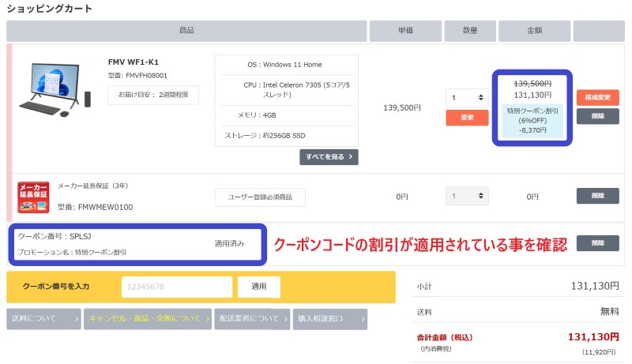Click the 数量 column header
This screenshot has width=632, height=364.
[470, 31]
